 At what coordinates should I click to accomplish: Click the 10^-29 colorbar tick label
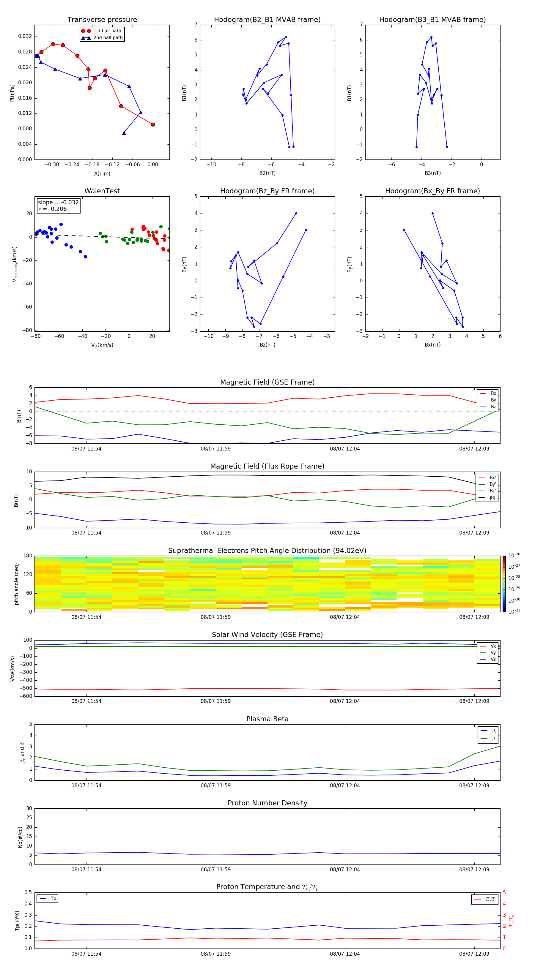pos(514,589)
